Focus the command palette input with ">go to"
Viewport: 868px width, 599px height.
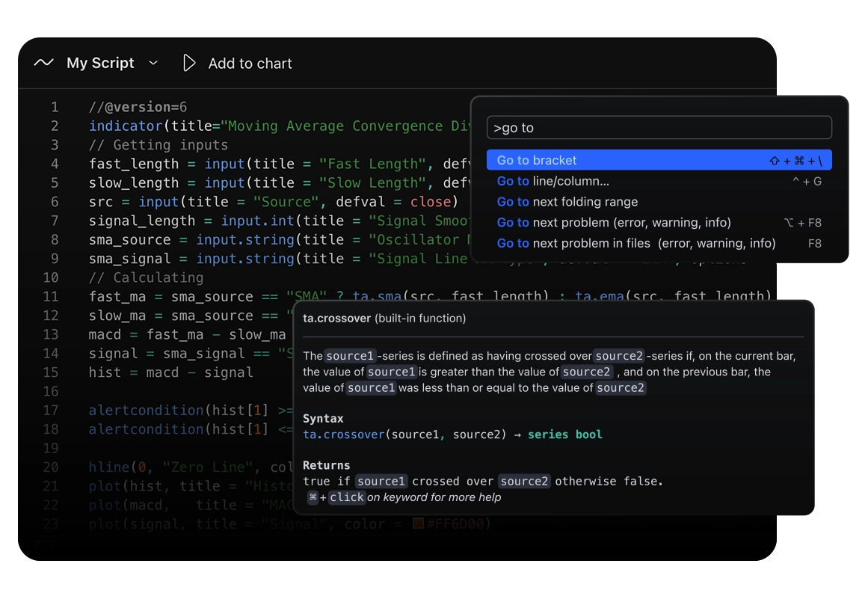(659, 128)
